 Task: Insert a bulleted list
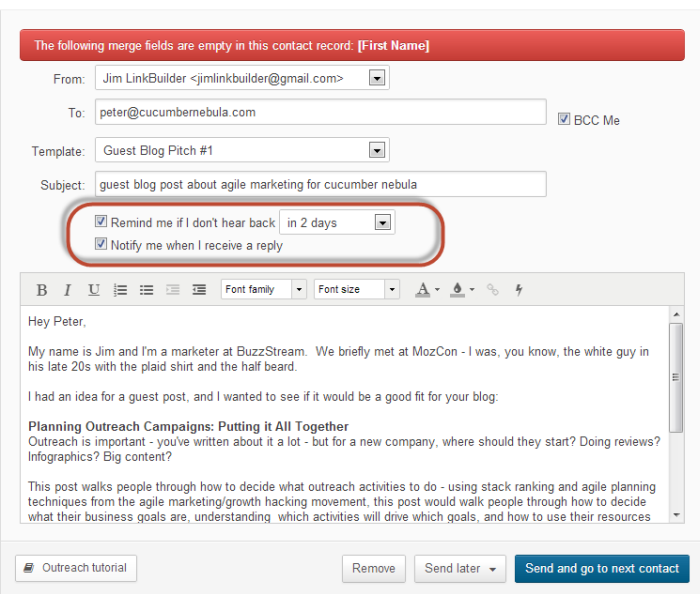pos(146,290)
